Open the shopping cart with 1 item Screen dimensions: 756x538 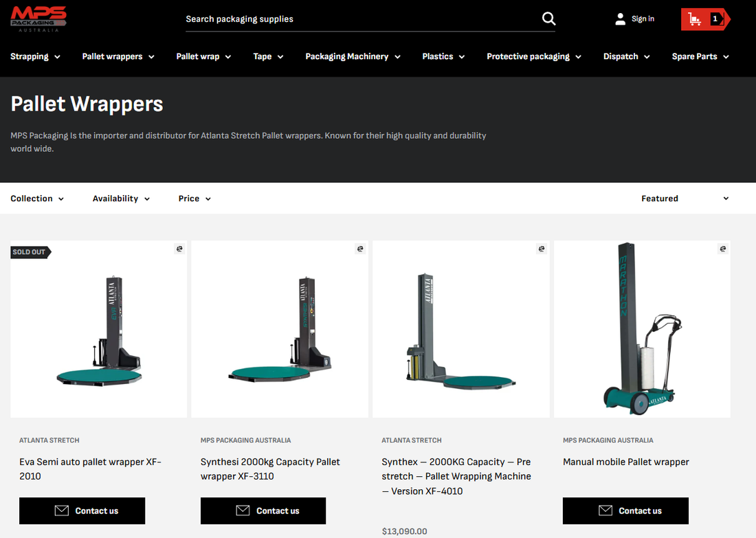[x=701, y=19]
